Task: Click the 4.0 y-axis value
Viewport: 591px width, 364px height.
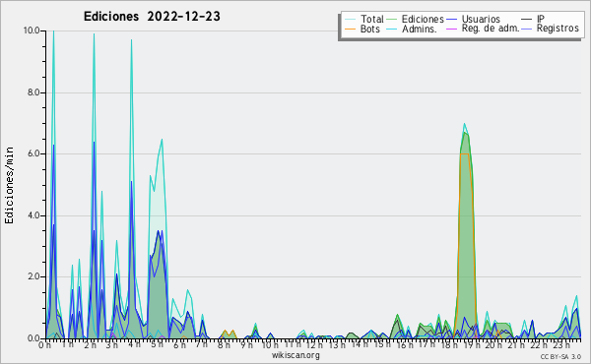Action: point(33,215)
